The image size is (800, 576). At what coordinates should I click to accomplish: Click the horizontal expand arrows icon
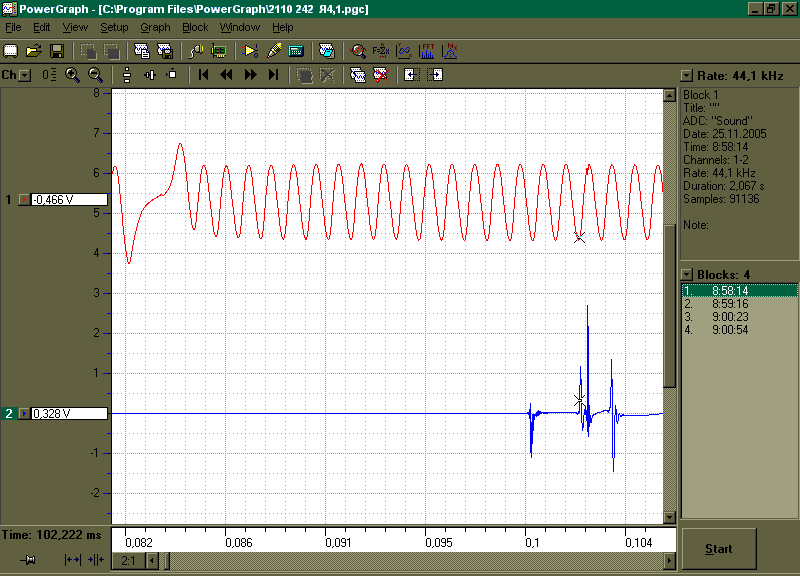pyautogui.click(x=72, y=560)
